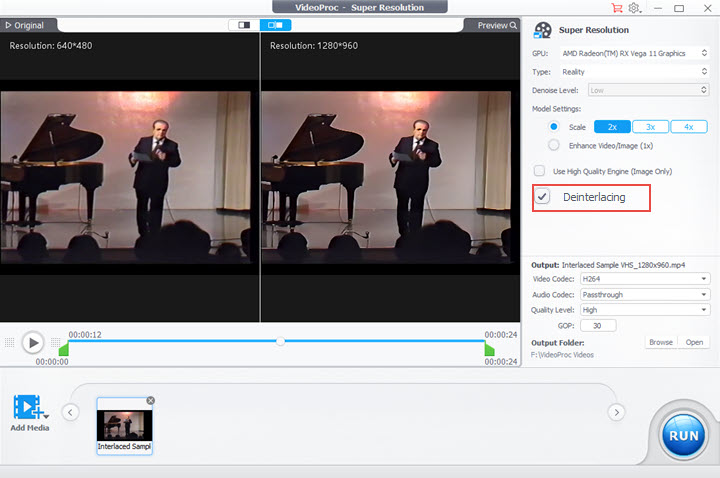The width and height of the screenshot is (720, 478).
Task: Click the output file name text
Action: tap(623, 265)
